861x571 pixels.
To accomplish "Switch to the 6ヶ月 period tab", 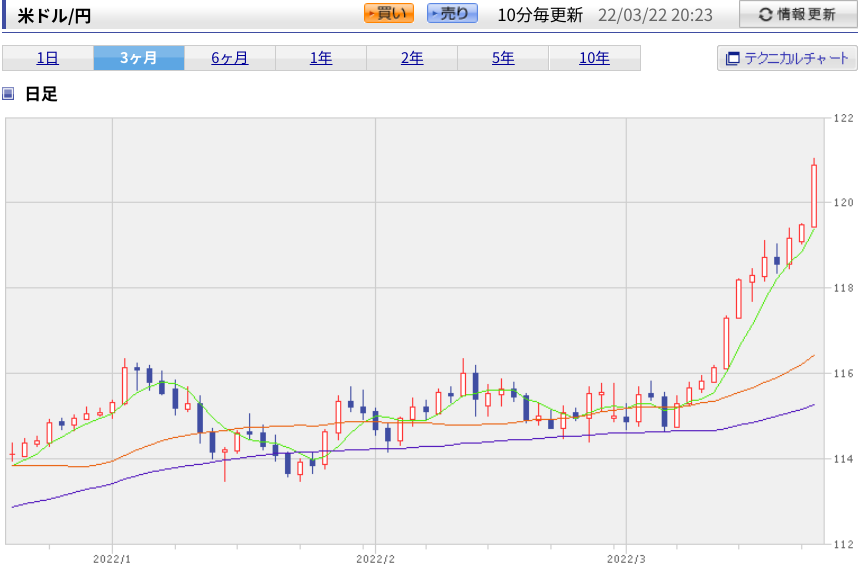I will pyautogui.click(x=230, y=58).
